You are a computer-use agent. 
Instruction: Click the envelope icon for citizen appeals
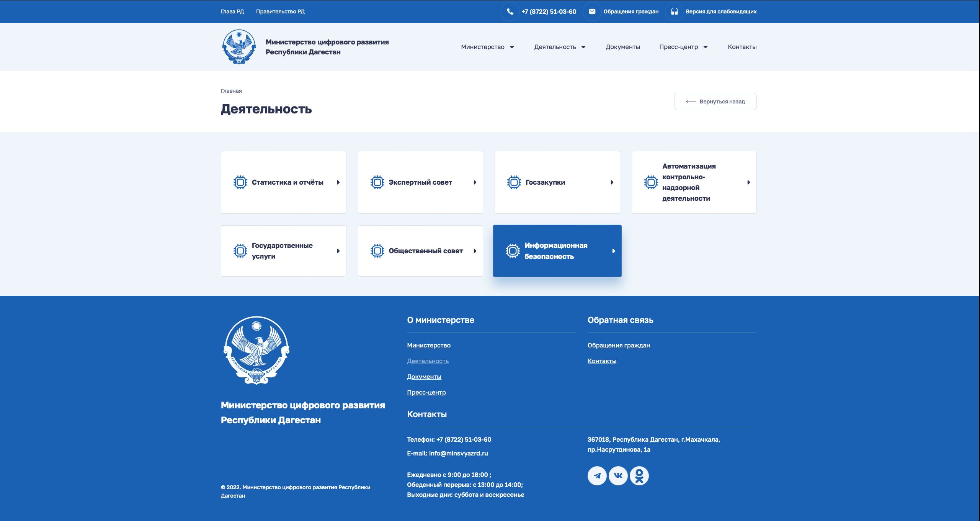coord(592,11)
